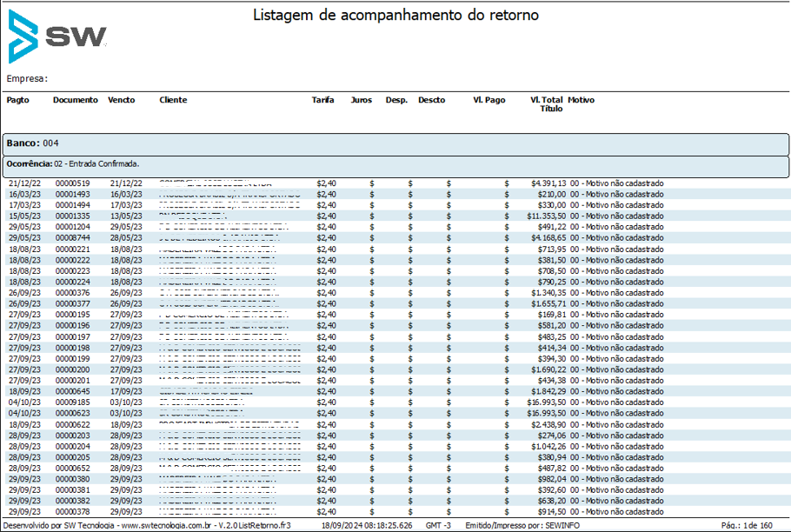Image resolution: width=791 pixels, height=532 pixels.
Task: Select the 'Ocorrência: 02 - Entrada Confirmada' band
Action: point(395,166)
